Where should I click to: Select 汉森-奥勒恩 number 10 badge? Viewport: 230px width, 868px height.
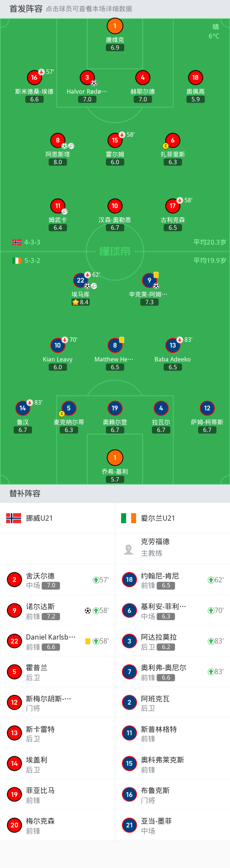[x=115, y=206]
